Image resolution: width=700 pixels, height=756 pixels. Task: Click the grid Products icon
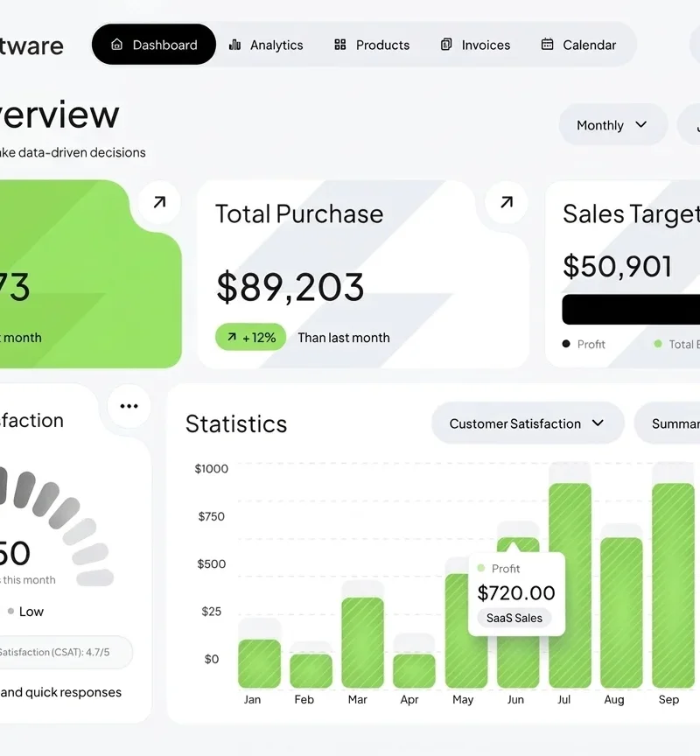tap(339, 45)
